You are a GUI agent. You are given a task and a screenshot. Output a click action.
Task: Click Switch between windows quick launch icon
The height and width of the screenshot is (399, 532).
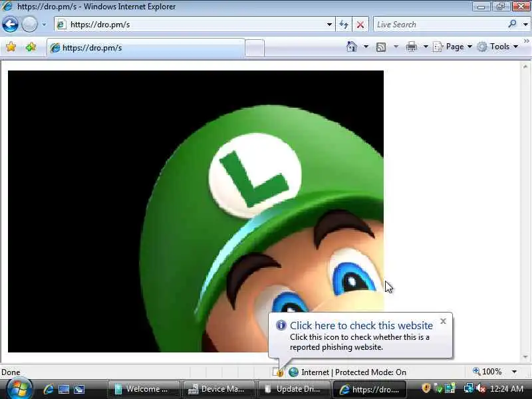79,389
